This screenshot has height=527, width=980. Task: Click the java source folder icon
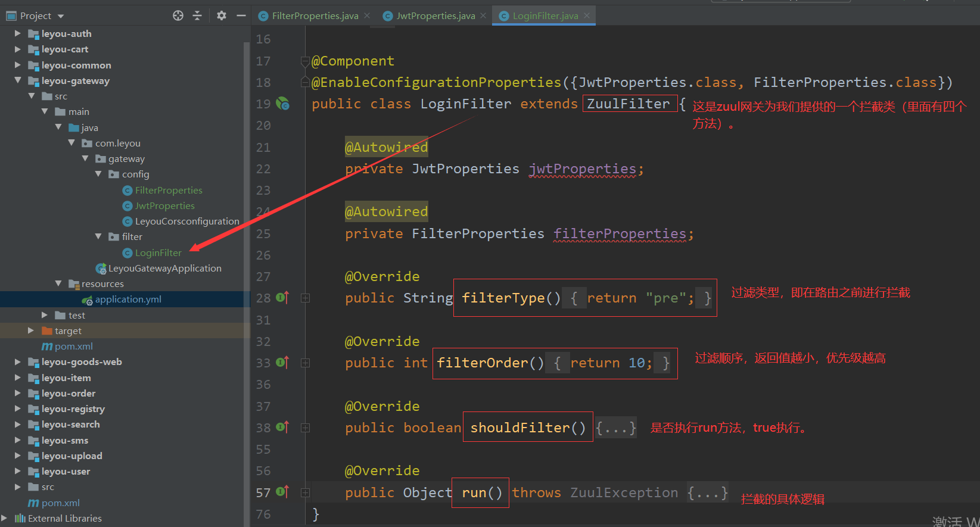74,127
